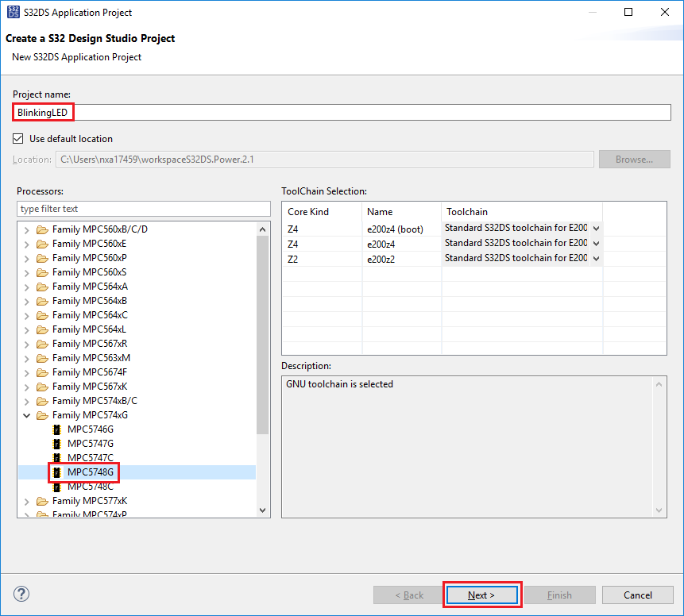The width and height of the screenshot is (684, 616).
Task: Click the Family MPC560xS folder icon
Action: (x=42, y=272)
